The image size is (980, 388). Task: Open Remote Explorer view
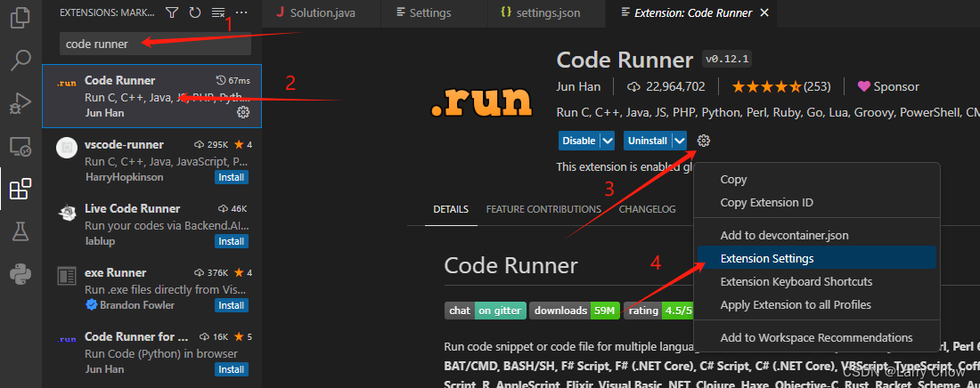pyautogui.click(x=20, y=146)
